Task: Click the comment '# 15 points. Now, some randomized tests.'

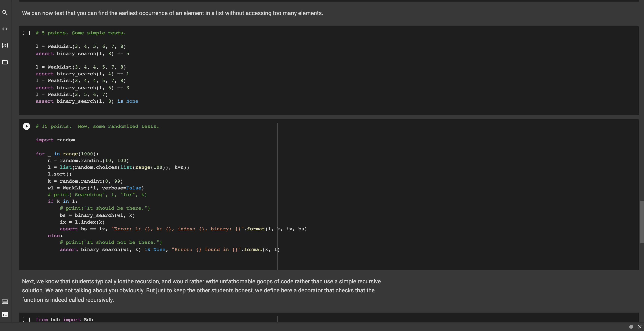Action: coord(97,127)
